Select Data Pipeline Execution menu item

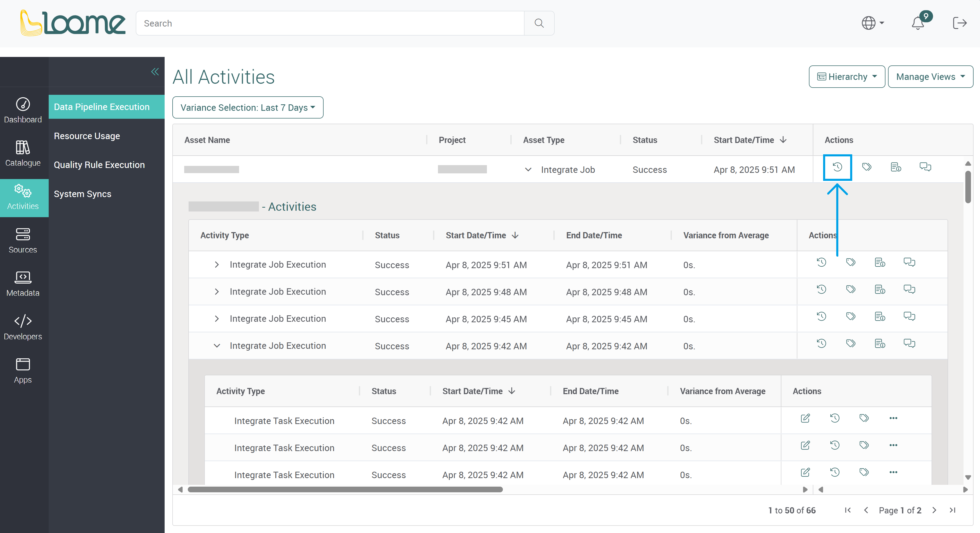click(x=106, y=107)
